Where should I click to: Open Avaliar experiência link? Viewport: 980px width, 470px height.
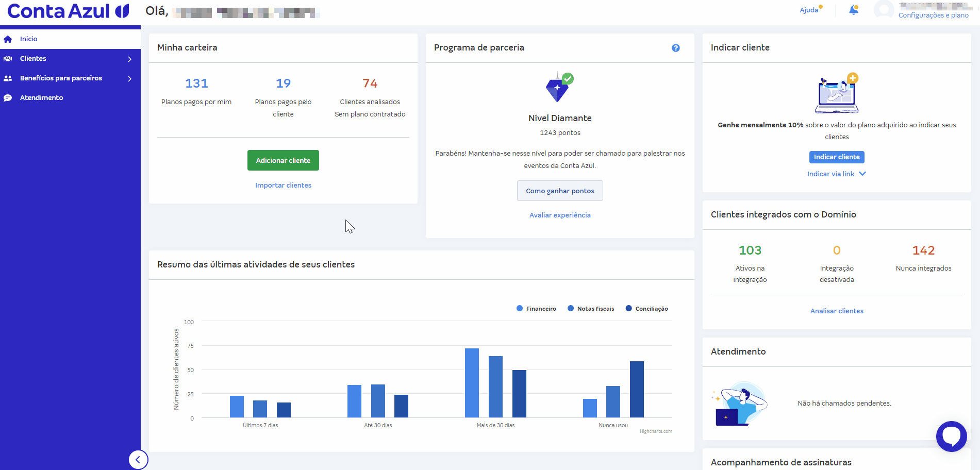tap(560, 215)
